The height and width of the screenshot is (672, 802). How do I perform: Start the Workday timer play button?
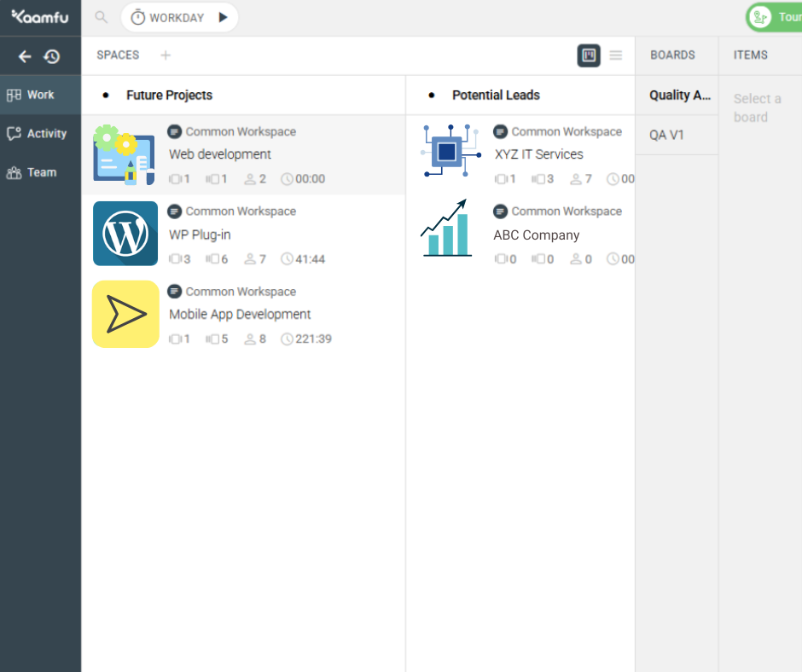[223, 17]
